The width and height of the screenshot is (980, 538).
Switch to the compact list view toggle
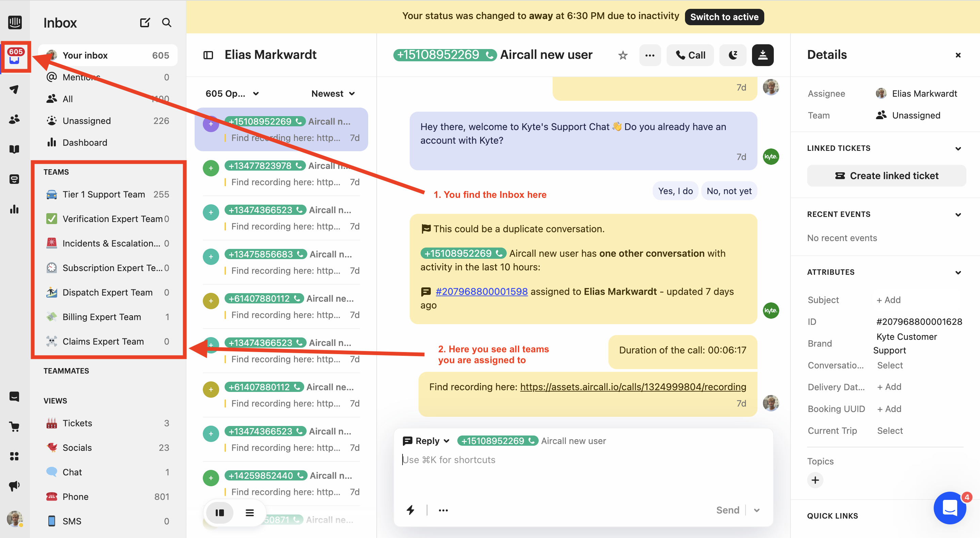pos(249,512)
